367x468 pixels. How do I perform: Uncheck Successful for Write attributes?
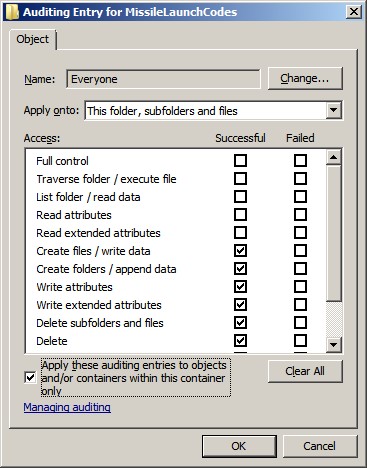[240, 287]
